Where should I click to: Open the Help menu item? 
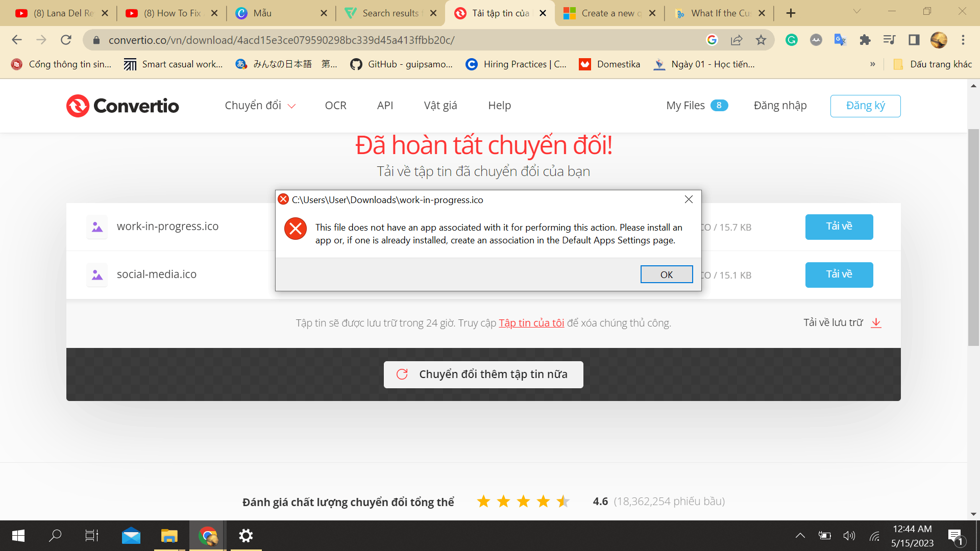(499, 106)
